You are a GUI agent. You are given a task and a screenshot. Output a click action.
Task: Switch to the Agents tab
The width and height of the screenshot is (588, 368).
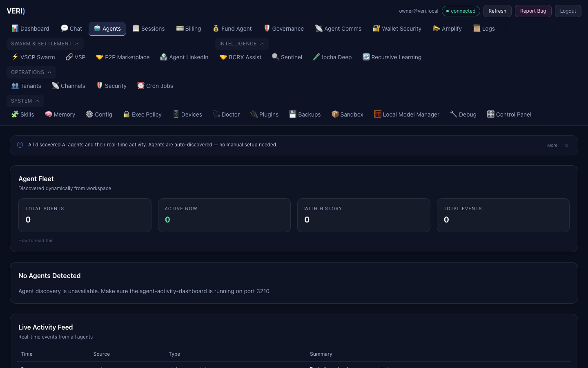[x=107, y=29]
